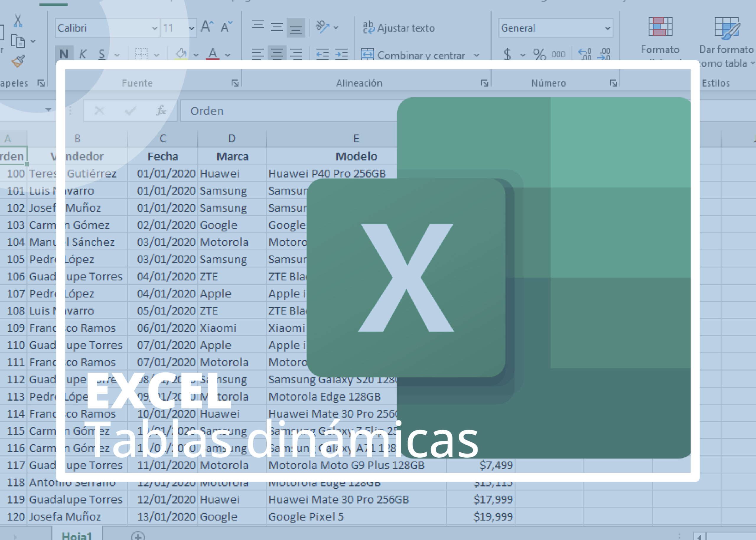The width and height of the screenshot is (756, 540).
Task: Click the decrease indent icon
Action: tap(322, 54)
